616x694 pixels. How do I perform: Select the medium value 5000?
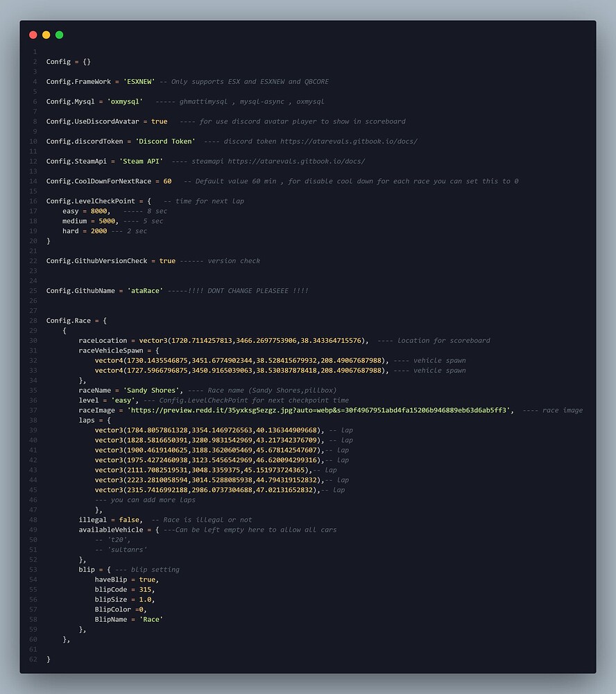click(x=107, y=221)
